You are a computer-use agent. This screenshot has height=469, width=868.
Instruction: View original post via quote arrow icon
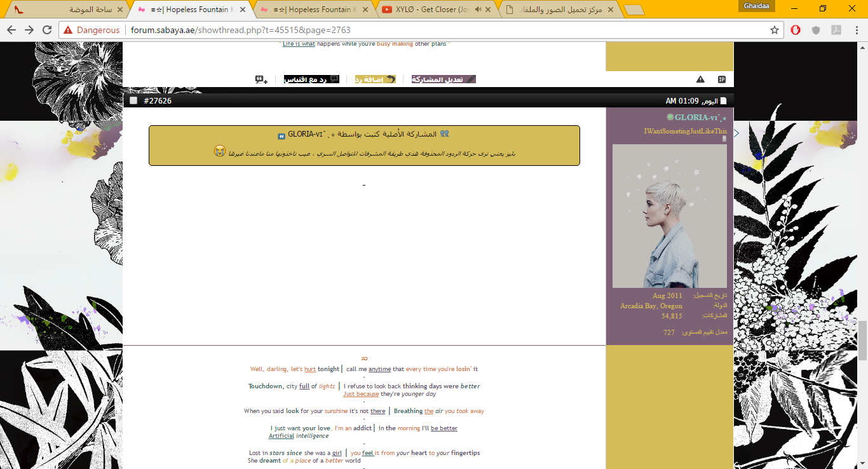pyautogui.click(x=281, y=136)
